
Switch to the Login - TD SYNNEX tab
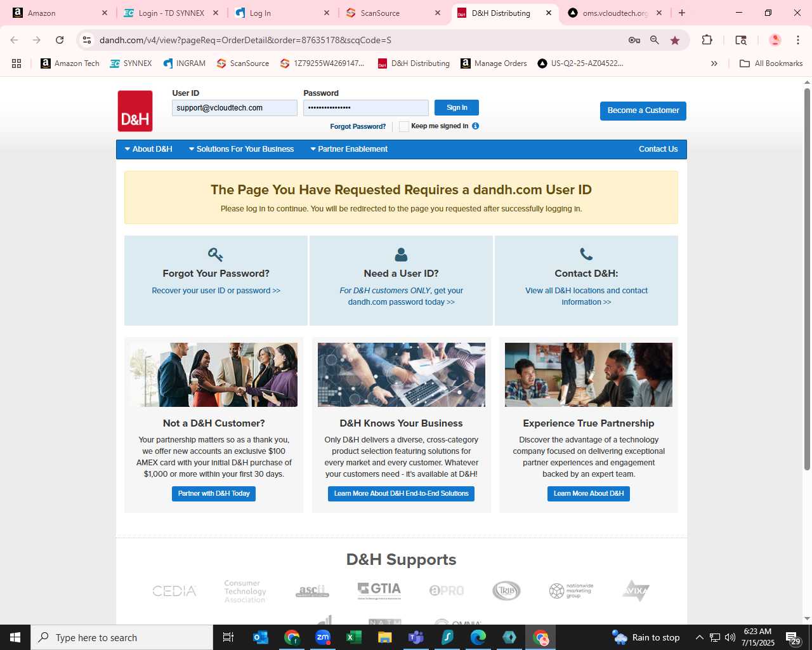coord(171,13)
